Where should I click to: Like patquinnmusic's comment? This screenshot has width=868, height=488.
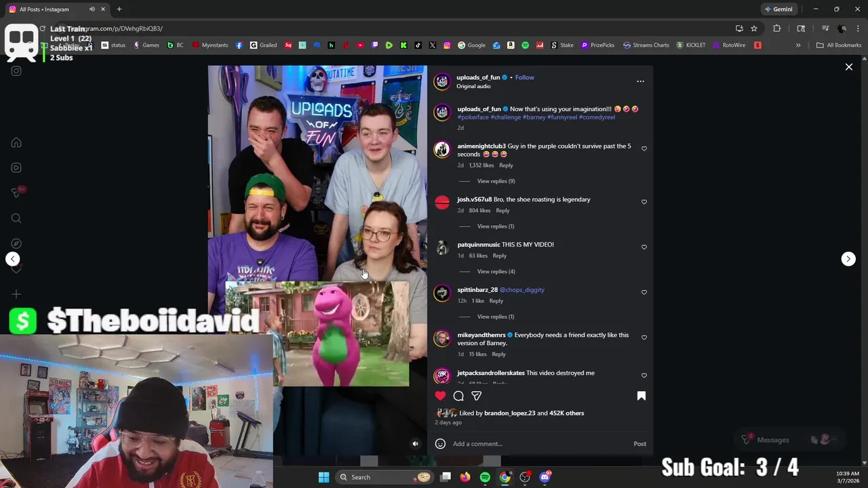[x=644, y=247]
